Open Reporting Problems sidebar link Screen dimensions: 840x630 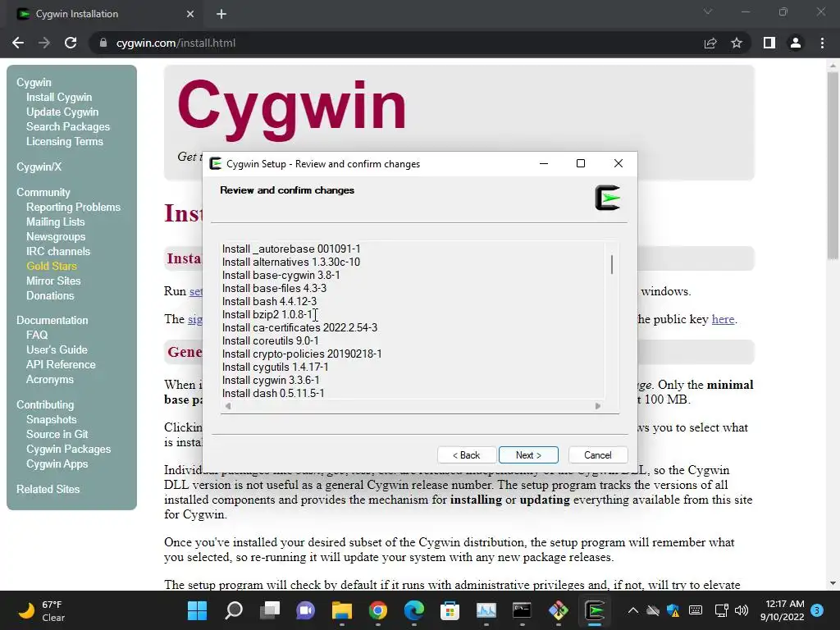click(x=73, y=207)
